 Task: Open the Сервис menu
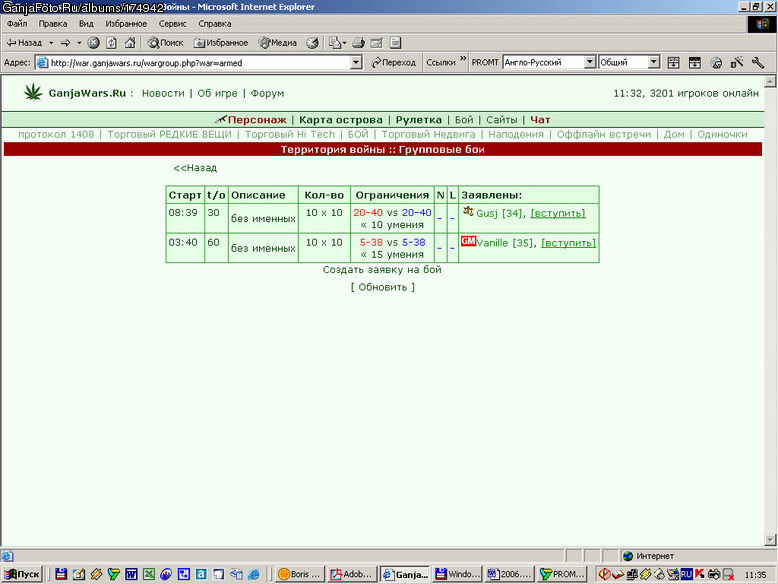(x=172, y=23)
